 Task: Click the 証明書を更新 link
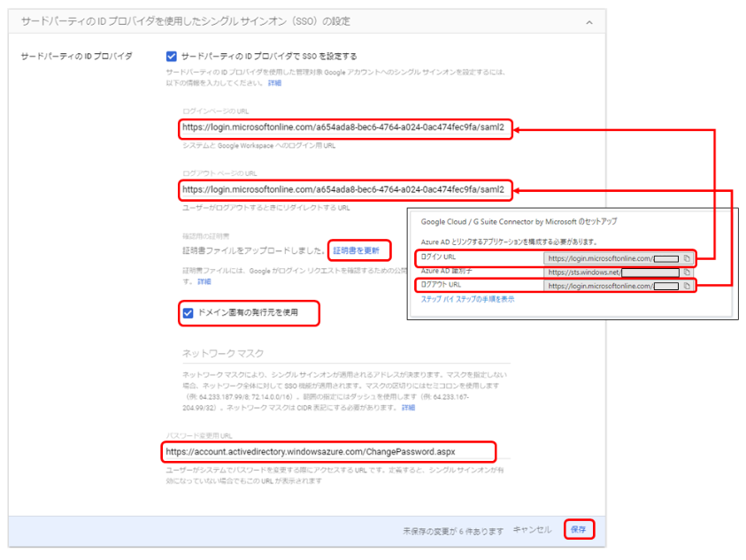(x=357, y=250)
